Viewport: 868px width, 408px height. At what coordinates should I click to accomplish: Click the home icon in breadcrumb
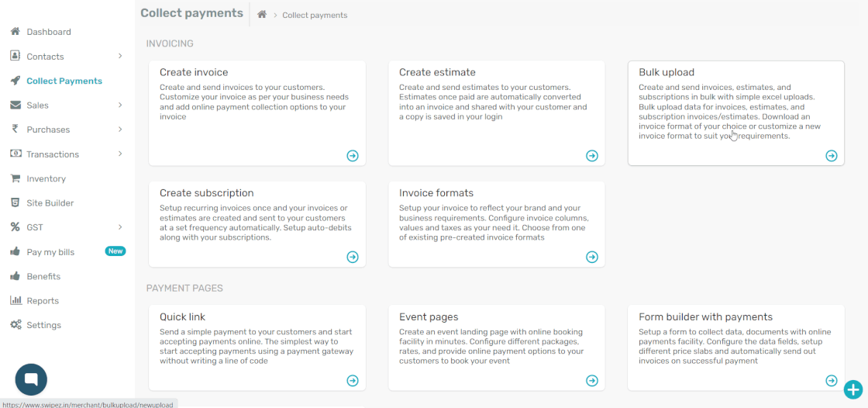point(262,15)
